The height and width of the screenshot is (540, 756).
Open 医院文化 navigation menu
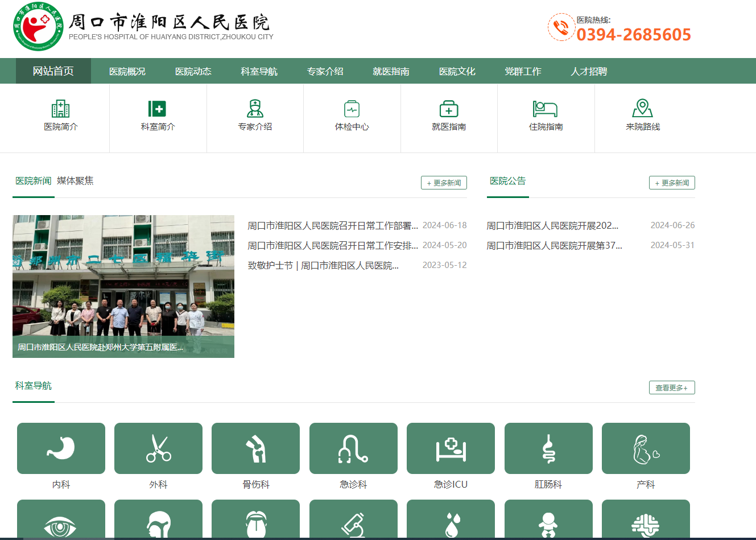pyautogui.click(x=457, y=71)
